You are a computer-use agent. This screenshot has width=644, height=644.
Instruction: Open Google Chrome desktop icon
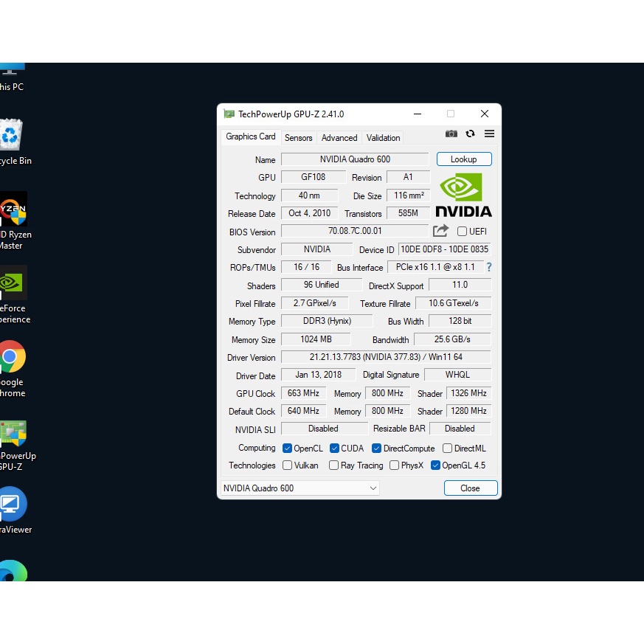click(10, 358)
